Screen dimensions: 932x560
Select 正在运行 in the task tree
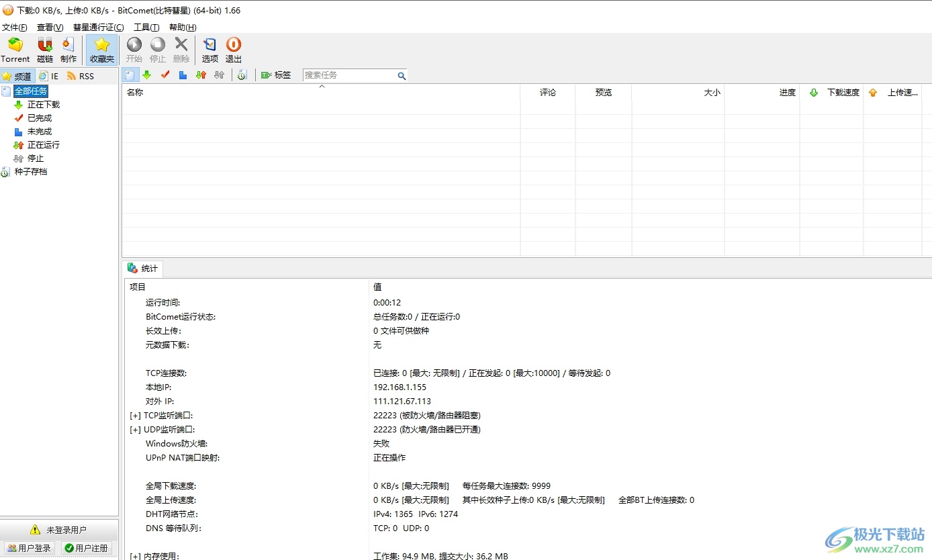pyautogui.click(x=44, y=145)
